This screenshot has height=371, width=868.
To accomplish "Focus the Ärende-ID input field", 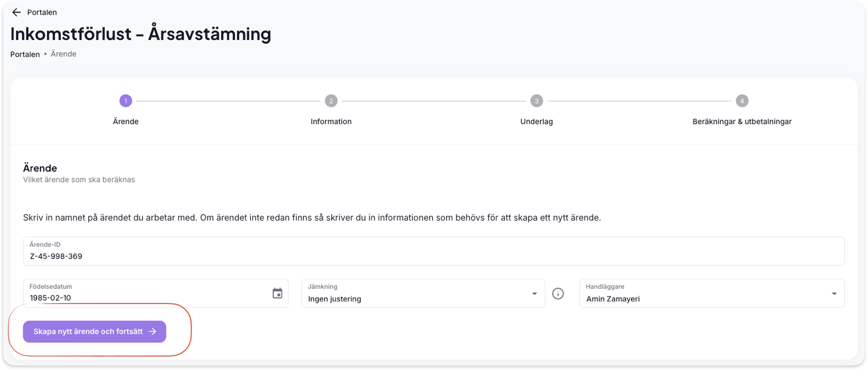I will click(433, 251).
